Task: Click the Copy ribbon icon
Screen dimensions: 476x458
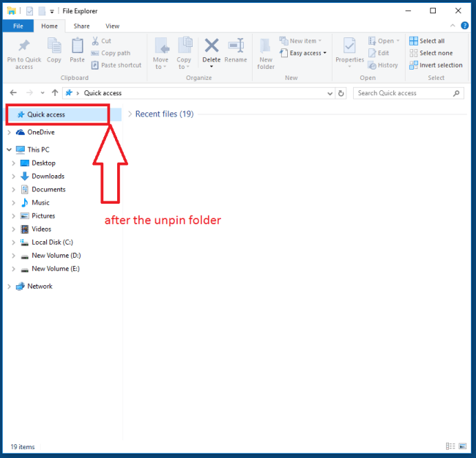Action: click(54, 45)
